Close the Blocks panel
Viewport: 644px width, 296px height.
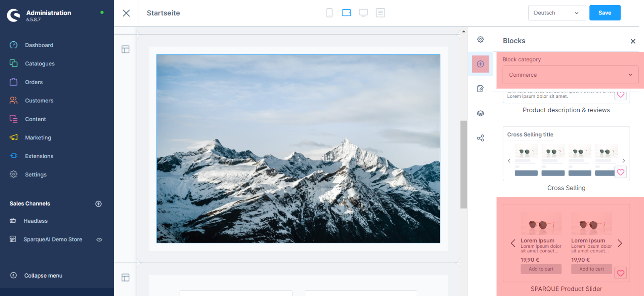click(x=633, y=41)
